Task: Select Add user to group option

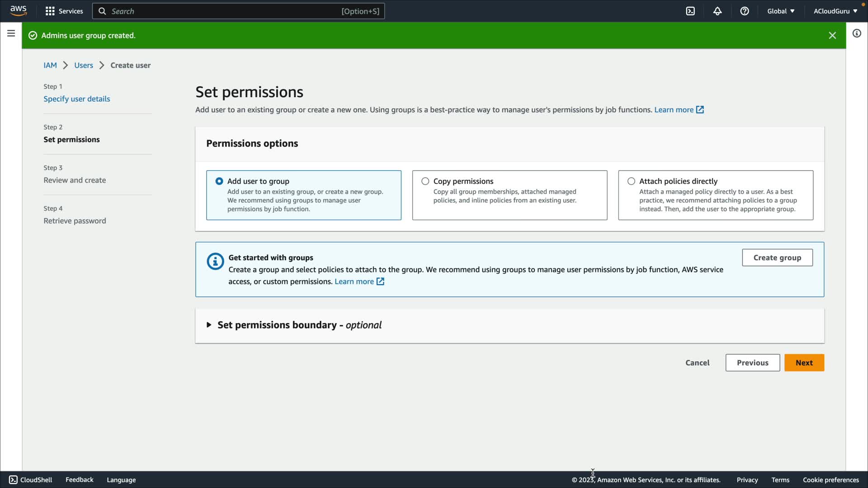Action: click(x=219, y=181)
